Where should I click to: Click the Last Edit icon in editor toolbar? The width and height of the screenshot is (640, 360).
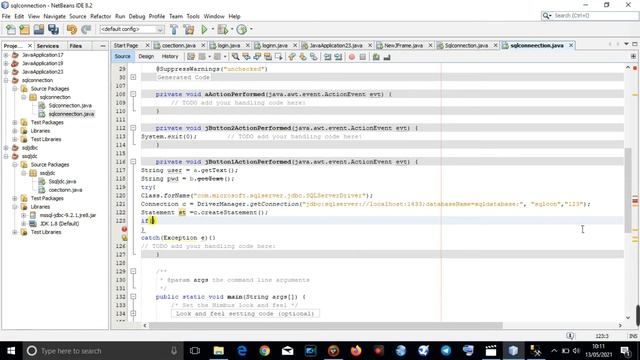pyautogui.click(x=191, y=57)
